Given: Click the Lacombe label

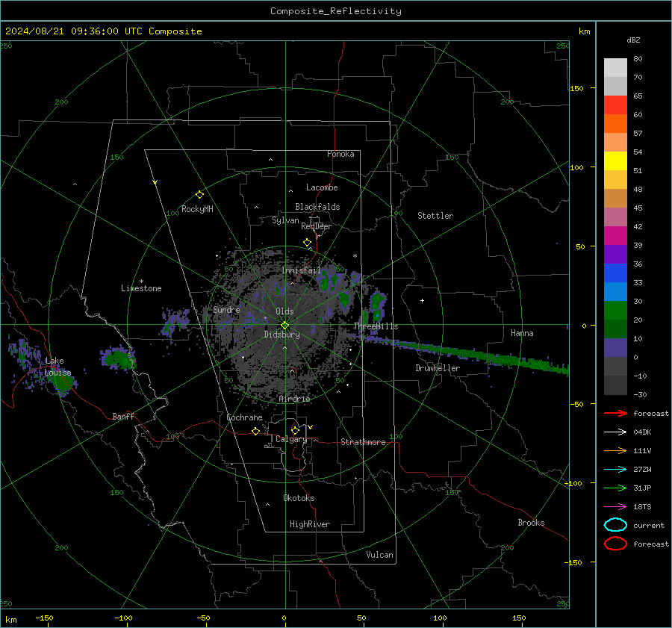Looking at the screenshot, I should pyautogui.click(x=322, y=187).
